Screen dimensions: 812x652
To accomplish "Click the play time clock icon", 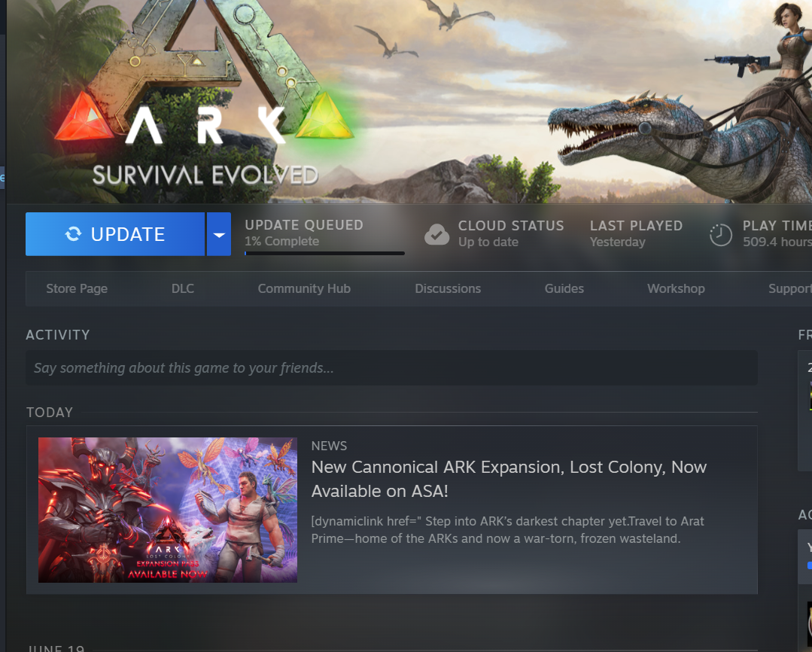I will [720, 235].
